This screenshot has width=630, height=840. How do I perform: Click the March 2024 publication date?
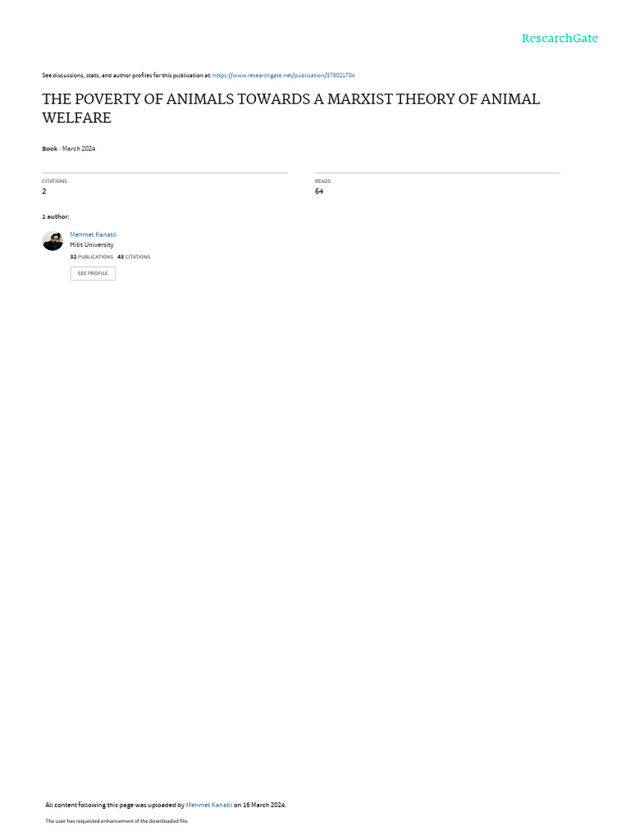[x=79, y=149]
